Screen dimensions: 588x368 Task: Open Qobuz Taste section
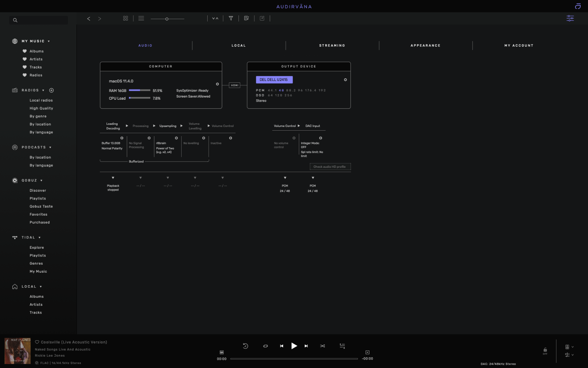pyautogui.click(x=41, y=206)
